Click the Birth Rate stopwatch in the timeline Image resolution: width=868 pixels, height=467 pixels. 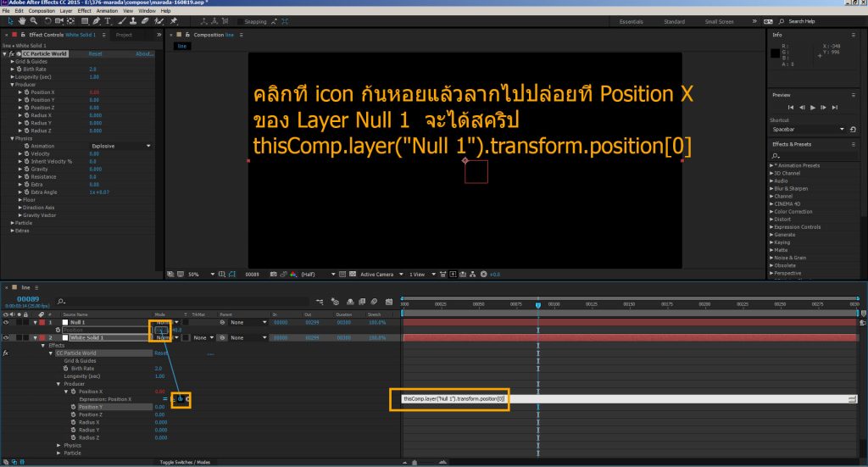(x=65, y=369)
